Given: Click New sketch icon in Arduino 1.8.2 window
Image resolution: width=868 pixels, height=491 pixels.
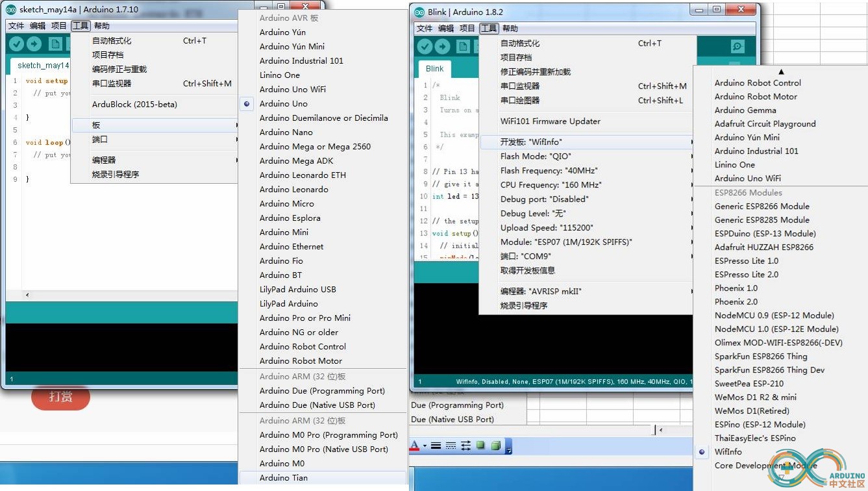Looking at the screenshot, I should [463, 47].
